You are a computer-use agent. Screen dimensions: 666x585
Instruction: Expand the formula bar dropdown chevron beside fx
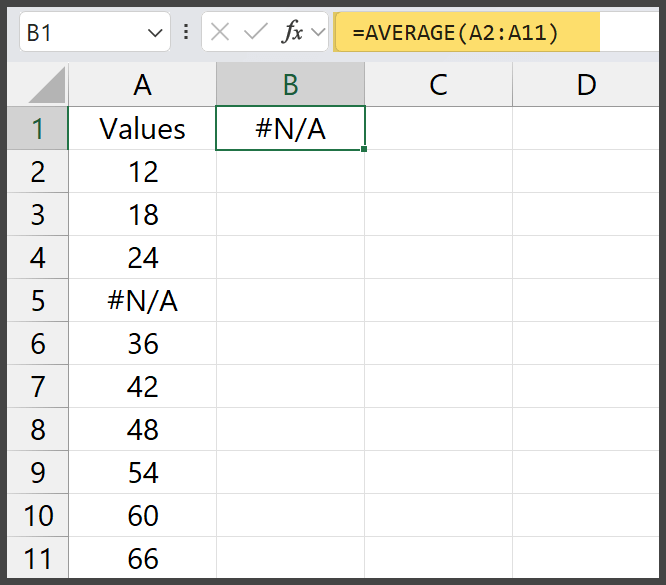click(318, 32)
